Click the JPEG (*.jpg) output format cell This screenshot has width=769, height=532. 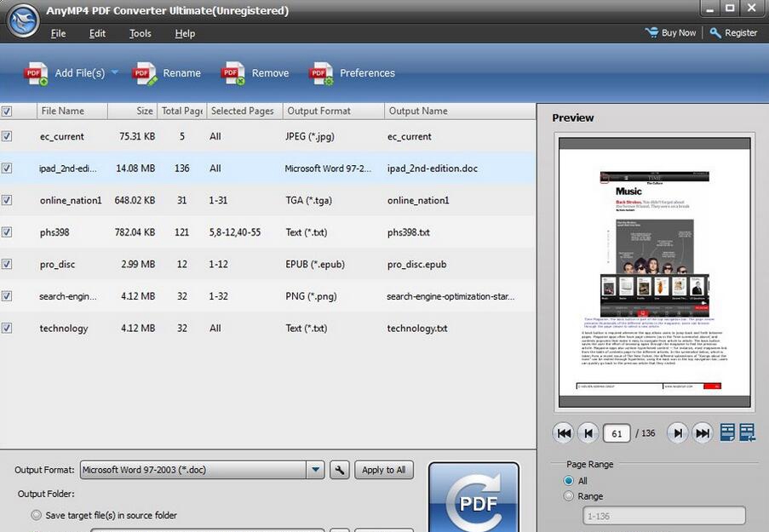(x=310, y=136)
